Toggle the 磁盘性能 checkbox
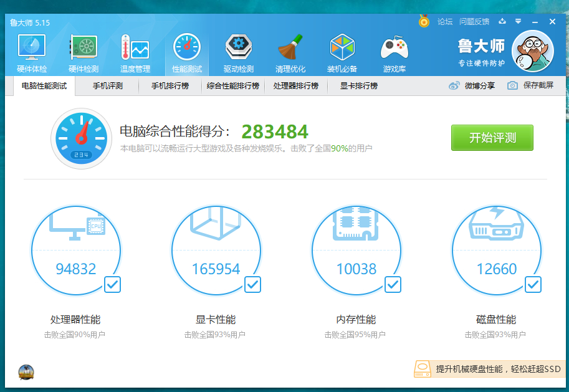This screenshot has height=392, width=569. click(533, 285)
